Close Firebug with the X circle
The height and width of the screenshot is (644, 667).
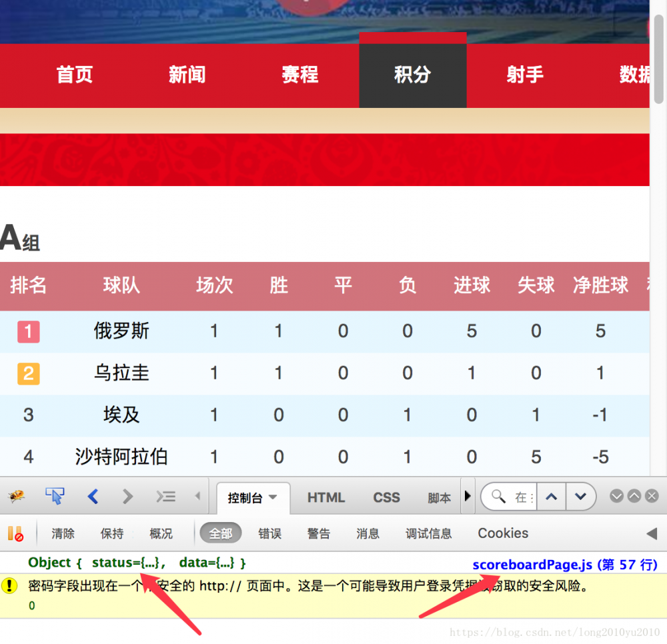coord(652,495)
